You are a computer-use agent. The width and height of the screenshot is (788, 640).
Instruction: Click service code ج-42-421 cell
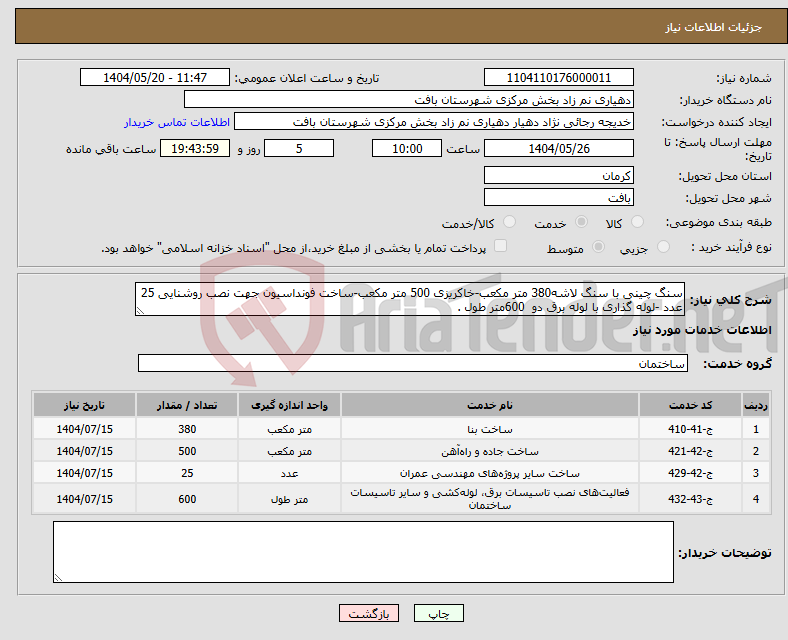(x=691, y=451)
